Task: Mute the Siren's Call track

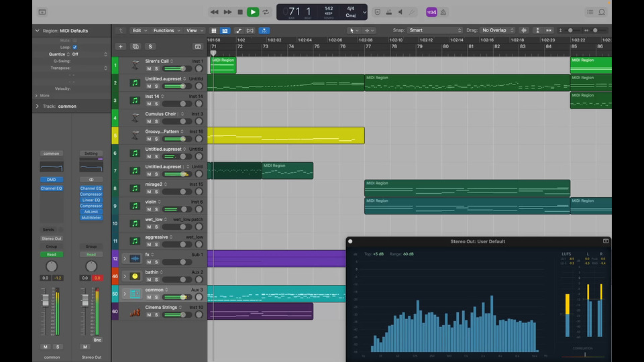Action: [149, 69]
